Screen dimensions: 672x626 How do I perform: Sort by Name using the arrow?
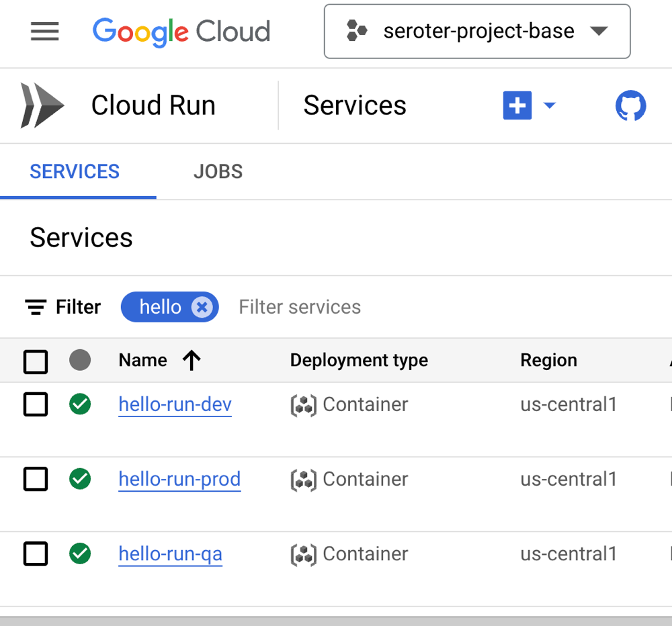click(x=192, y=361)
